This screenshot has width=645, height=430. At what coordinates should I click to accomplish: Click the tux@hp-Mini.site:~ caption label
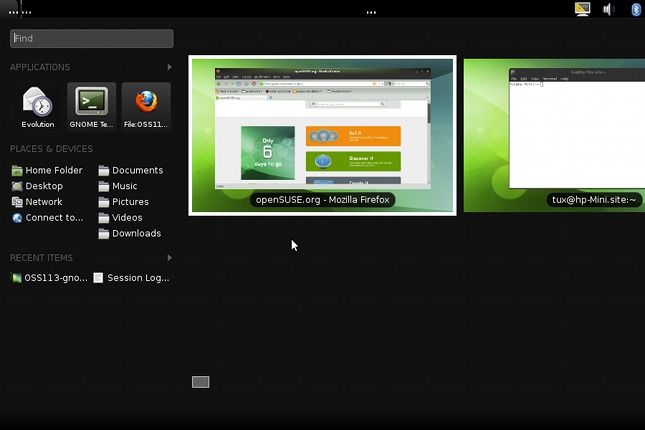tap(594, 200)
